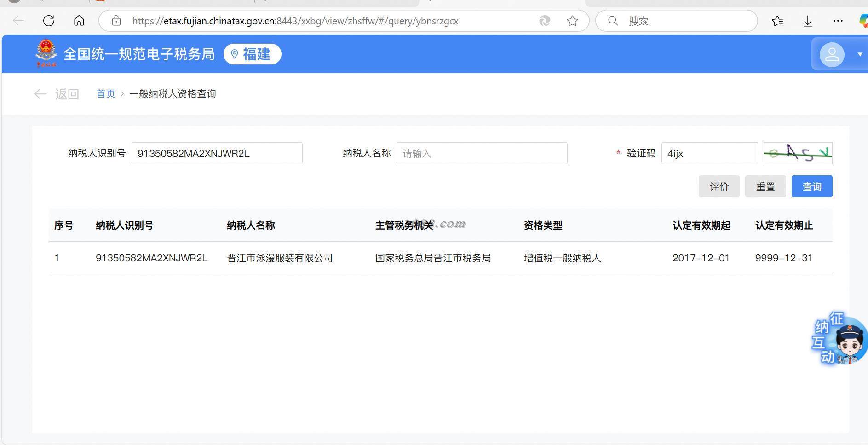This screenshot has width=868, height=445.
Task: Expand the user account dropdown arrow
Action: pos(860,54)
